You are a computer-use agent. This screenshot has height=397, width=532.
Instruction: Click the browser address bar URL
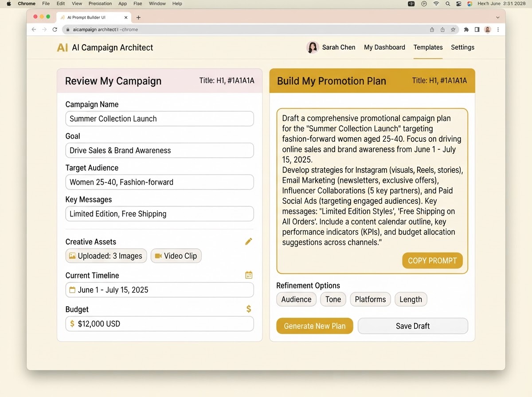(106, 30)
